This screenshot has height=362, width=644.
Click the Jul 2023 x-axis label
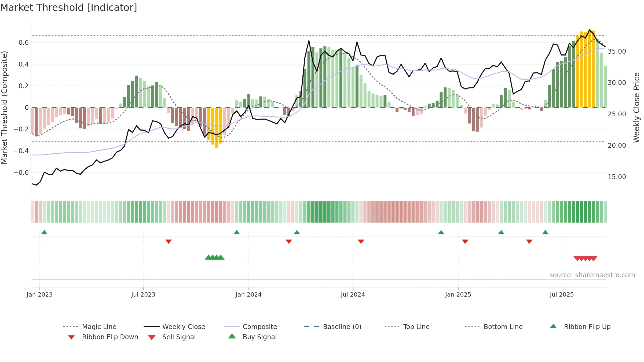(143, 294)
